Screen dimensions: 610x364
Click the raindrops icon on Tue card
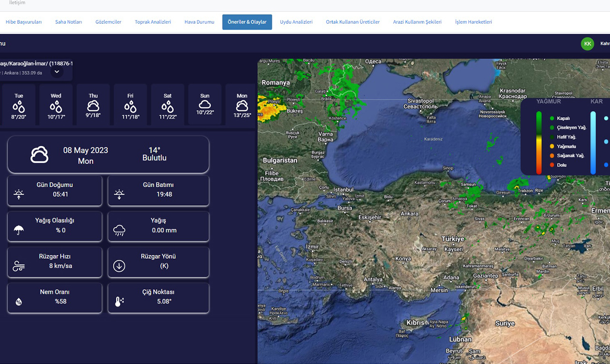[19, 106]
